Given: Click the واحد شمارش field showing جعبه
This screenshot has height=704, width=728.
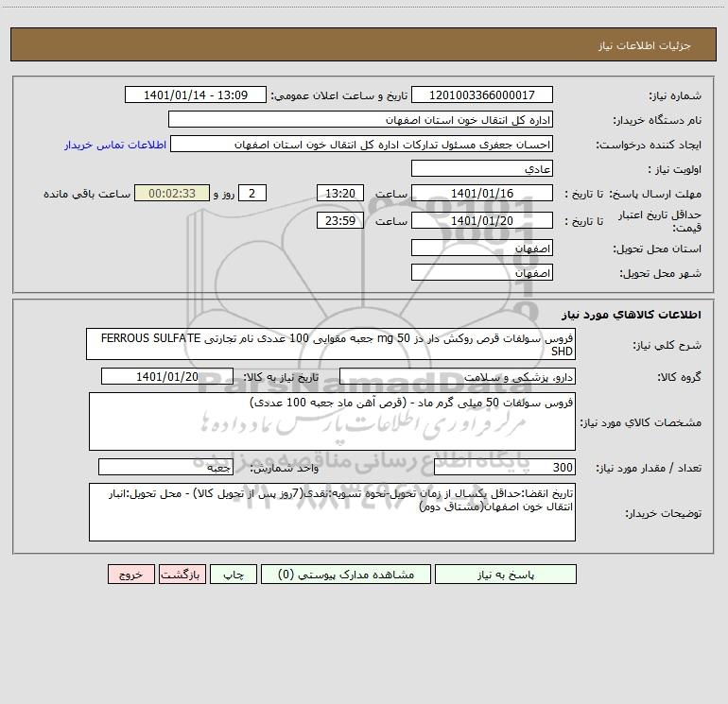Looking at the screenshot, I should pyautogui.click(x=165, y=468).
